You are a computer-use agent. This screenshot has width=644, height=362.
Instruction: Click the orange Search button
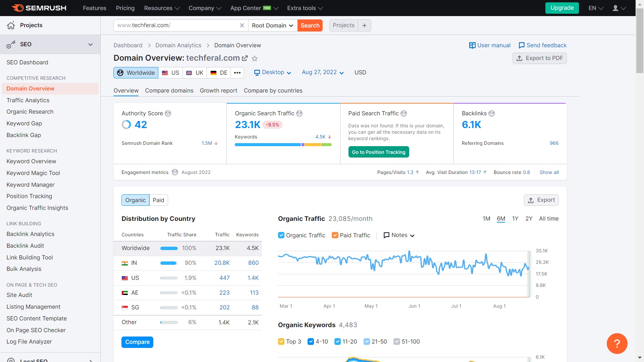click(x=310, y=25)
